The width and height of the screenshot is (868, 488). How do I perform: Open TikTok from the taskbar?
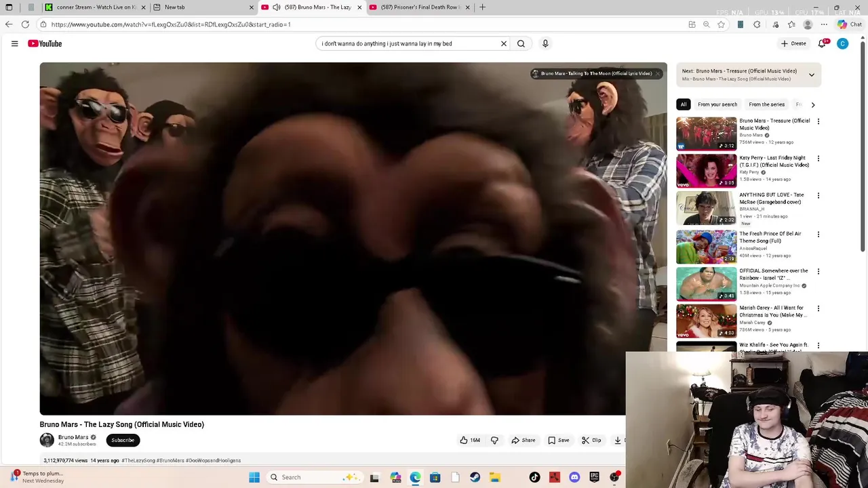point(534,477)
